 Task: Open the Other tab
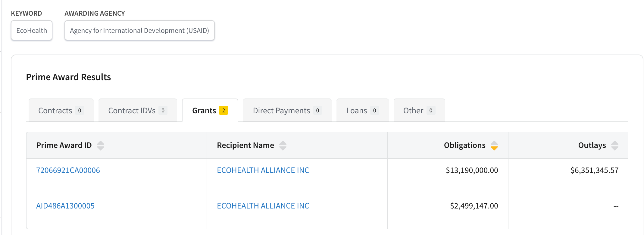(419, 110)
